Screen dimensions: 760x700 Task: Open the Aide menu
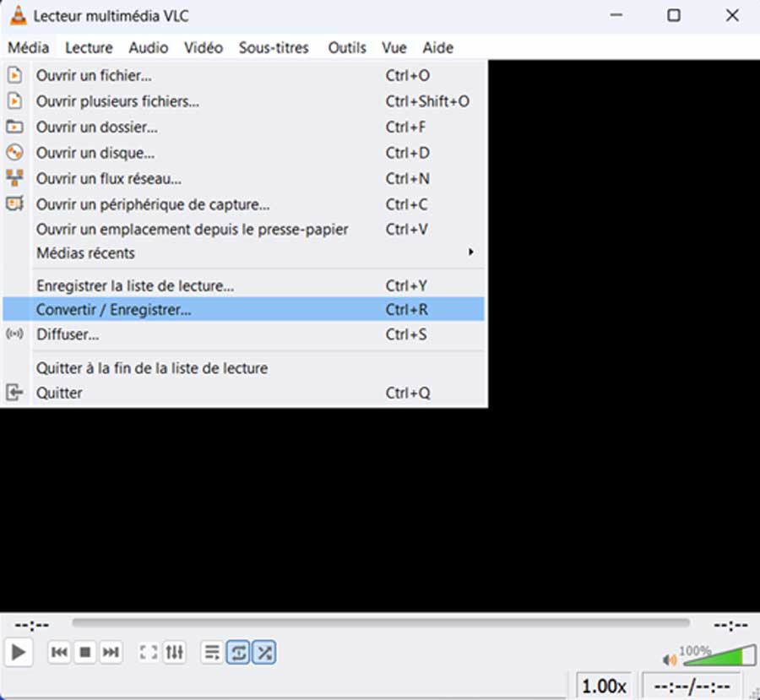437,47
